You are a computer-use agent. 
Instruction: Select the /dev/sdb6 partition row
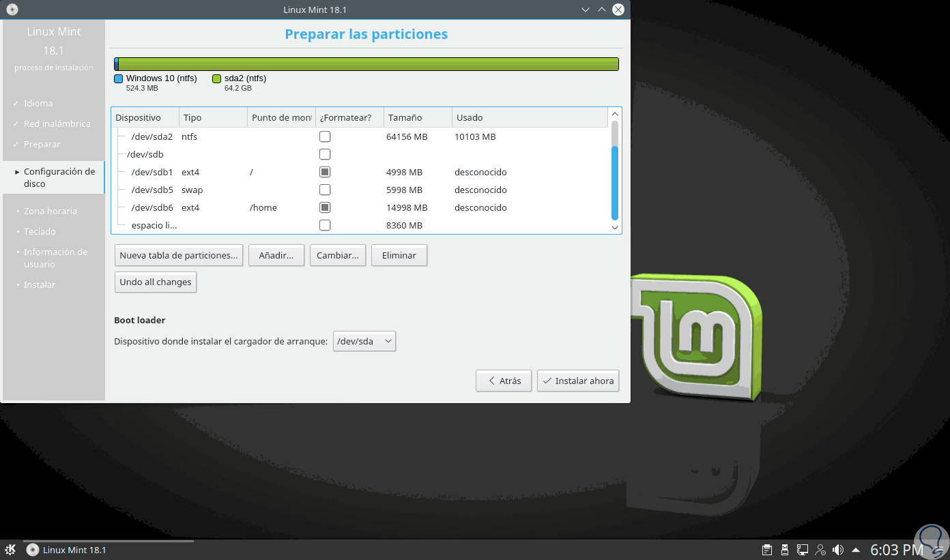(x=359, y=207)
